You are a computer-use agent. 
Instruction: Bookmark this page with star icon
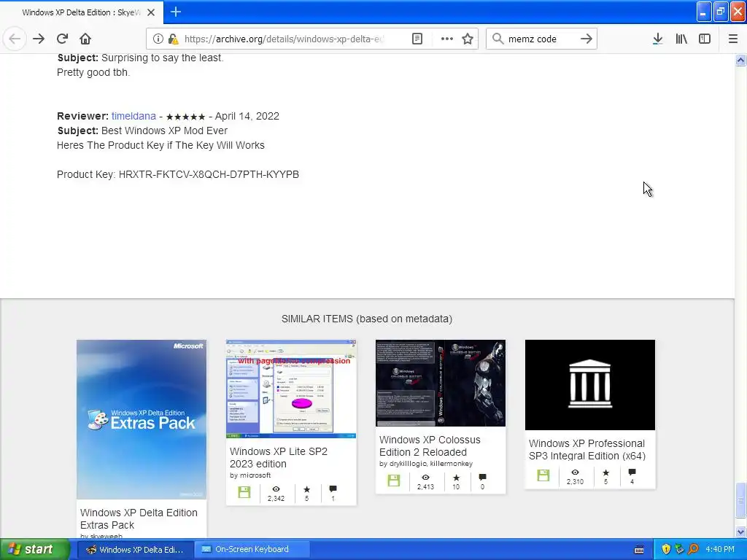(468, 39)
